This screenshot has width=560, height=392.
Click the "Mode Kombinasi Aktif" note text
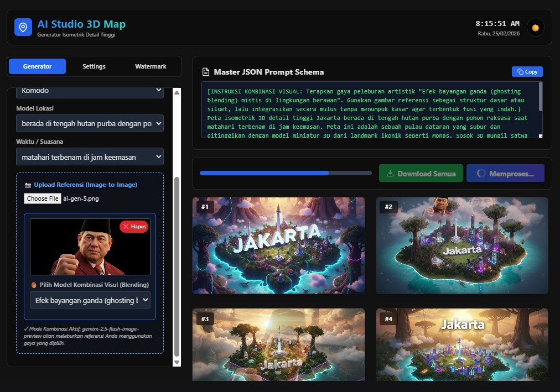point(88,336)
